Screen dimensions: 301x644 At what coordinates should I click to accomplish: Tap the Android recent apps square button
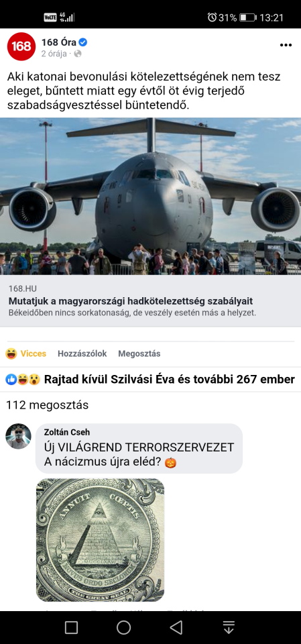point(72,628)
